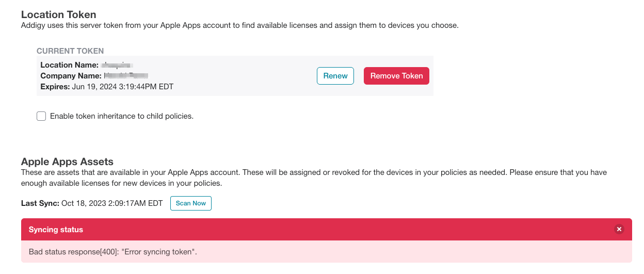Click the Apple Apps assets description paragraph
The width and height of the screenshot is (644, 274).
pyautogui.click(x=314, y=178)
